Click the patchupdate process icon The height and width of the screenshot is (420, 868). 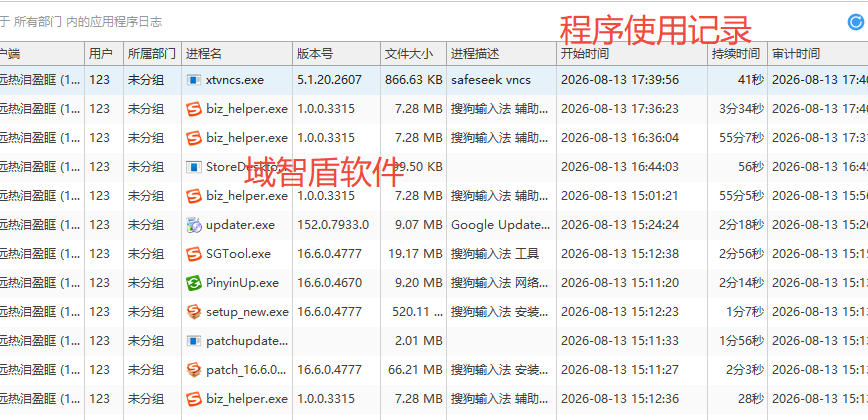pyautogui.click(x=193, y=341)
